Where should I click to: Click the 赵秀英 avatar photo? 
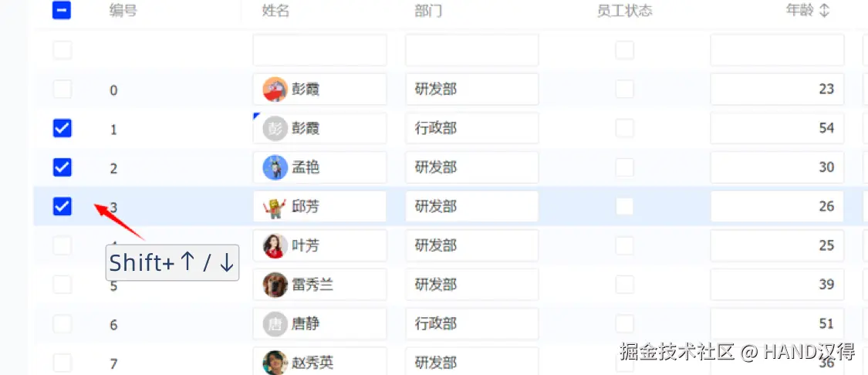point(275,362)
